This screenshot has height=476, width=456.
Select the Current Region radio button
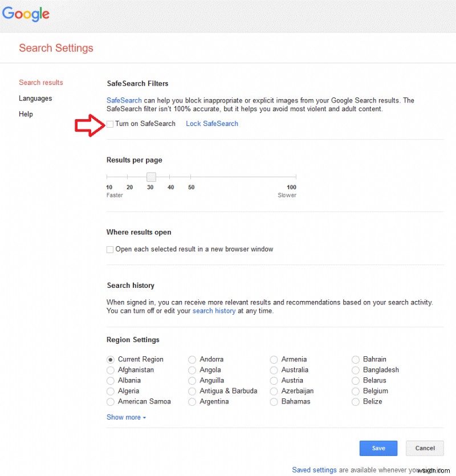click(x=110, y=359)
